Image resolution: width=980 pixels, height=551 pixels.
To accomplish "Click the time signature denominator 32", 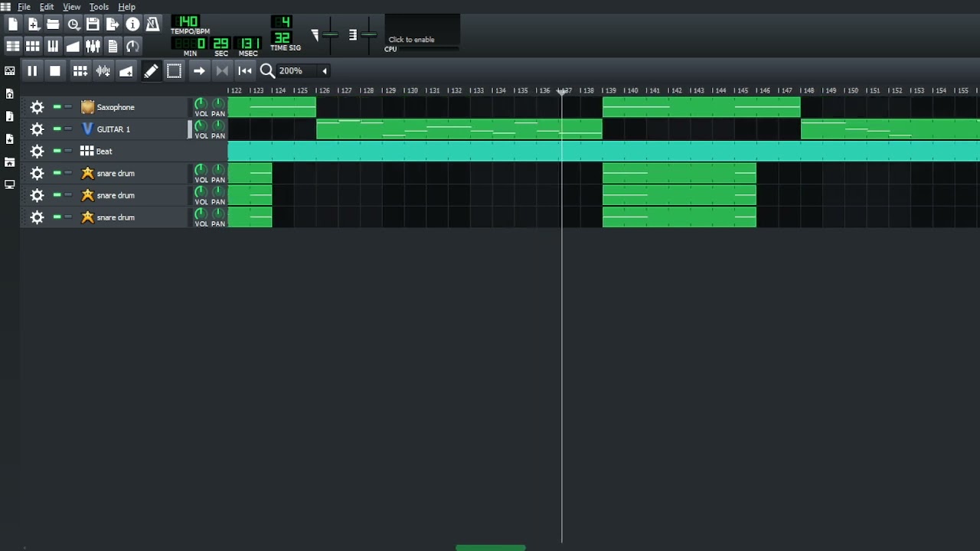I will 283,37.
